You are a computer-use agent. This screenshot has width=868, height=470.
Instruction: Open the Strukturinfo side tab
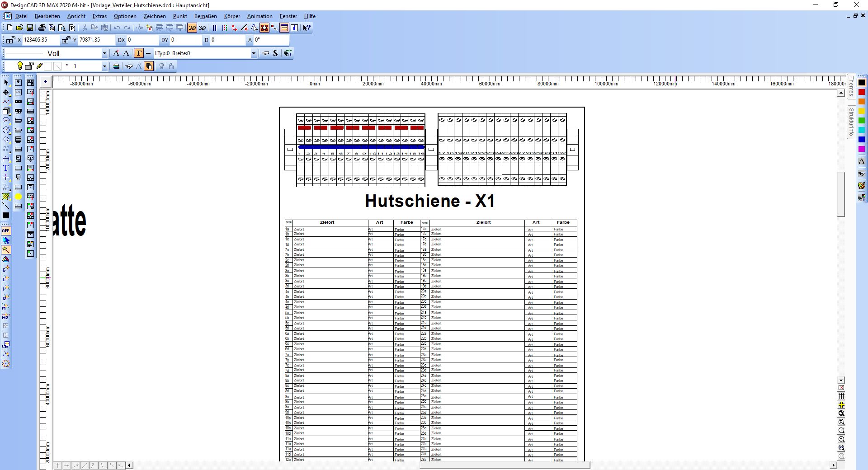[x=851, y=122]
